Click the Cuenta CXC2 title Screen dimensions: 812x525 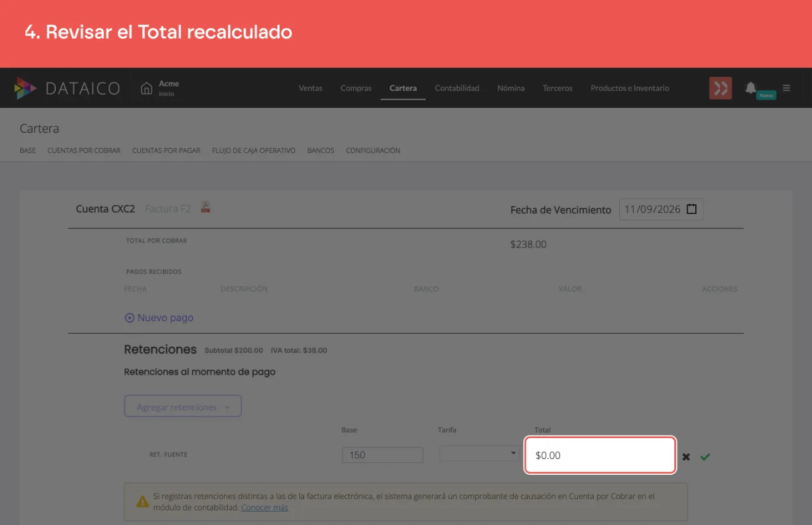click(x=105, y=209)
